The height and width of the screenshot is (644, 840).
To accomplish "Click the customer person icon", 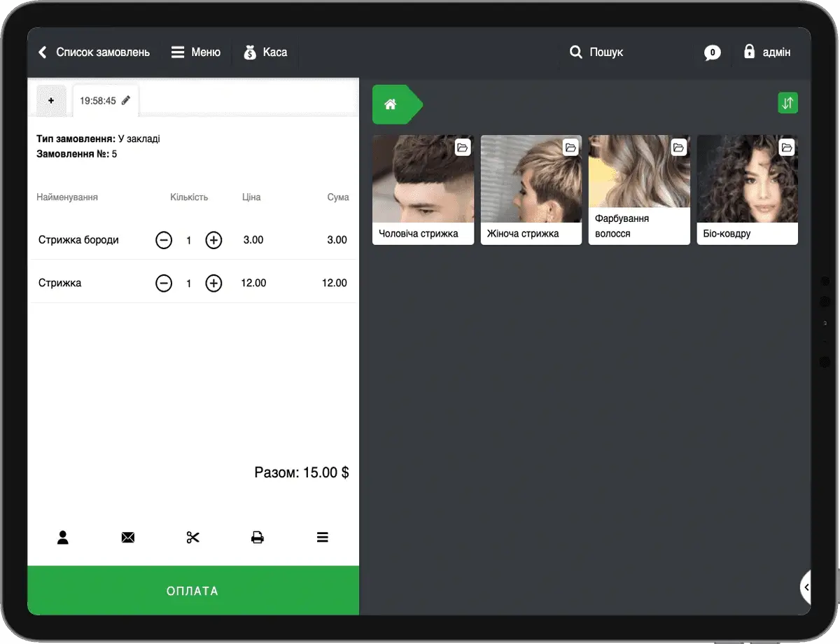I will [63, 538].
